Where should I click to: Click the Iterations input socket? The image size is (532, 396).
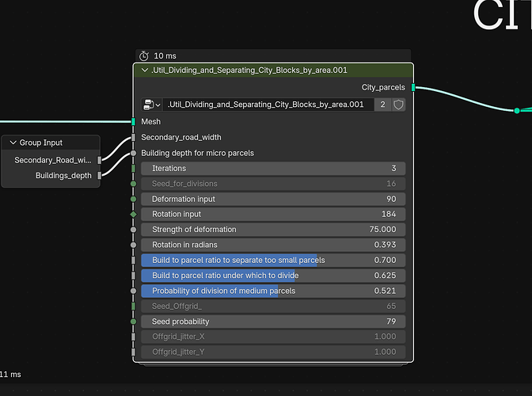(133, 169)
